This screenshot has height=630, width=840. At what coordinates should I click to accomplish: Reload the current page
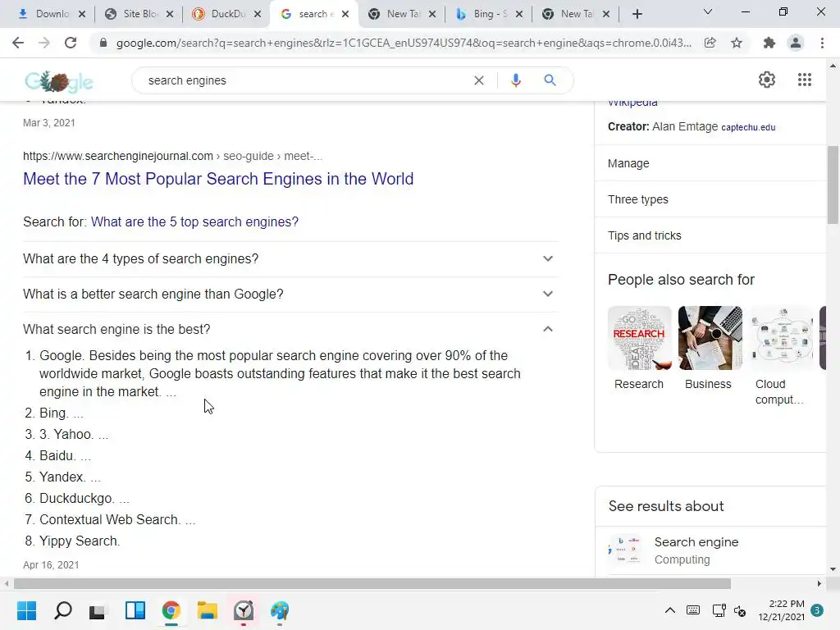click(71, 43)
